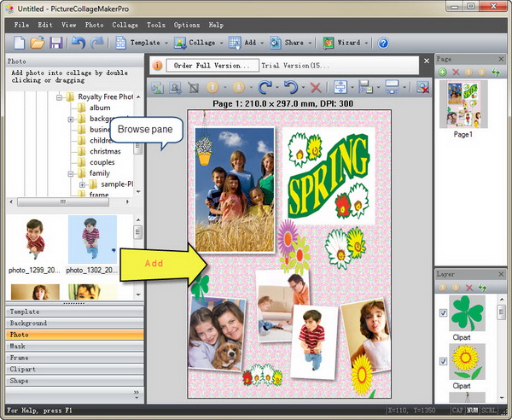
Task: Select the green clover Clipart layer thumbnail
Action: coord(467,313)
